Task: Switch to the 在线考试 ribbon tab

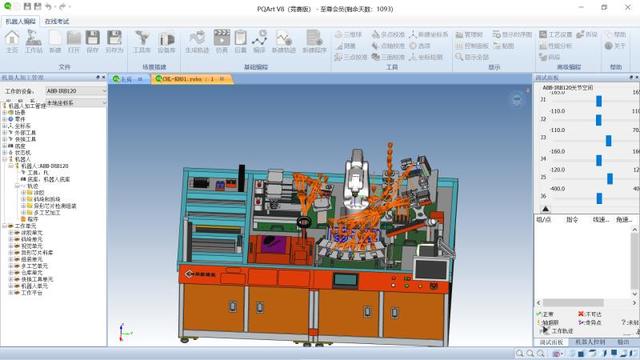Action: point(57,21)
